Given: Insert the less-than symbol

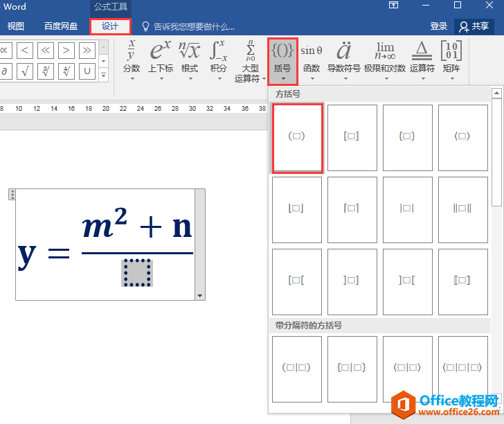Looking at the screenshot, I should (25, 50).
